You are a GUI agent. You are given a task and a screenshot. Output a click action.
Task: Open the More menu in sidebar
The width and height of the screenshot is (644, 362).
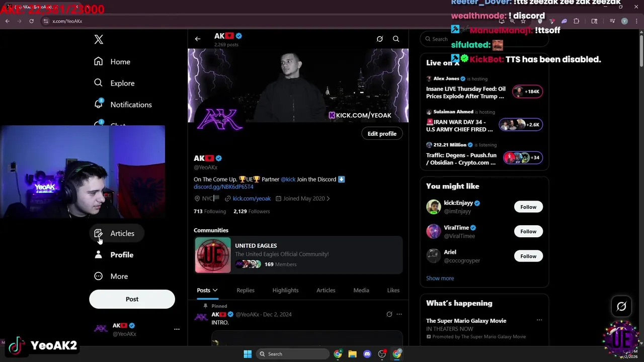(111, 276)
